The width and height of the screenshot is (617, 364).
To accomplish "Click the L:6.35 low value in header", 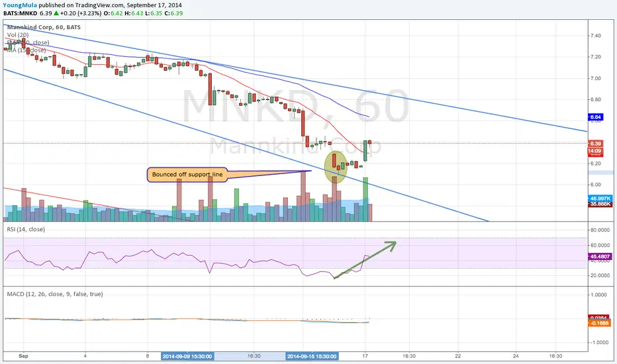I will (x=153, y=13).
